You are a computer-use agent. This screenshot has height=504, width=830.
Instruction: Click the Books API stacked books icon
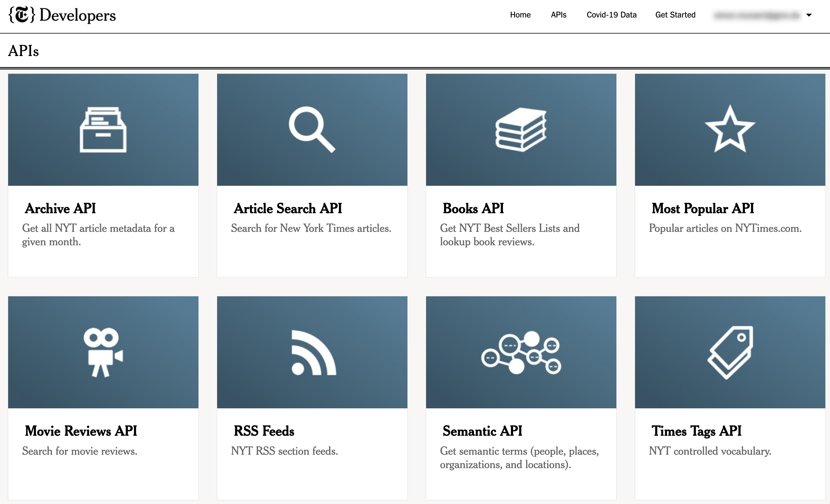click(521, 129)
